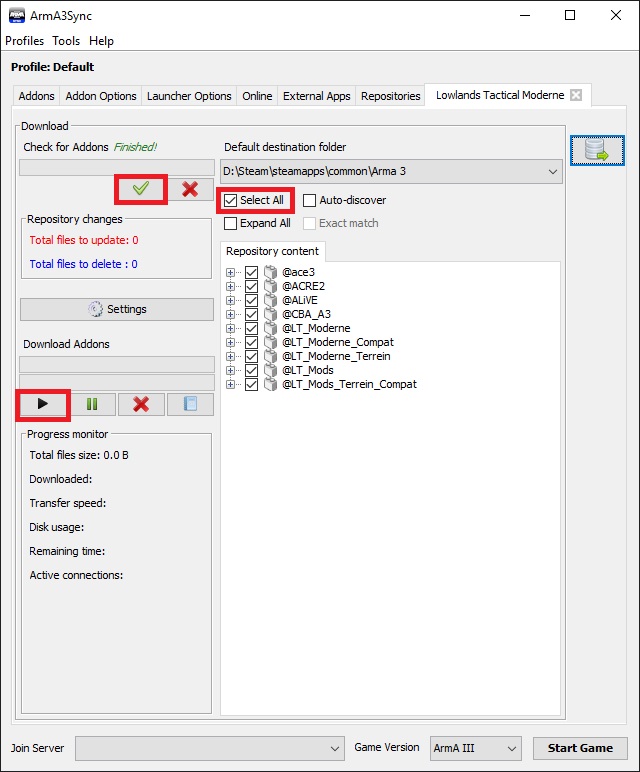
Task: Open download report notebook icon
Action: [x=190, y=404]
